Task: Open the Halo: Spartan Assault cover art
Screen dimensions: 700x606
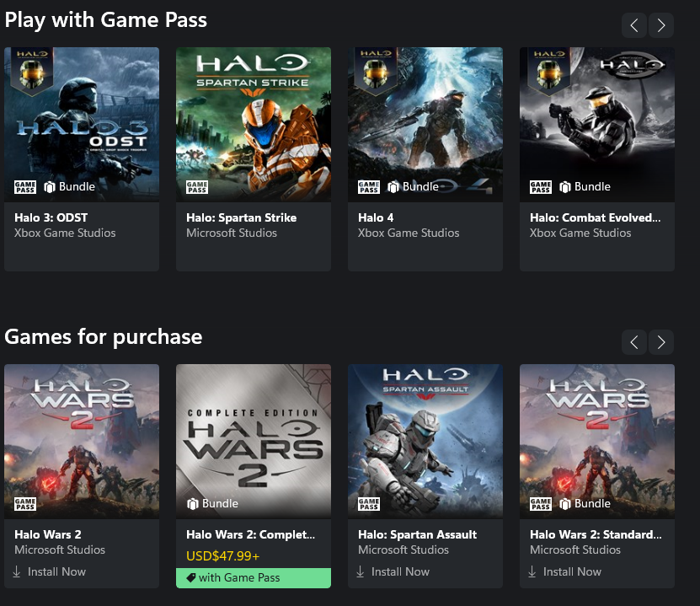Action: (425, 442)
